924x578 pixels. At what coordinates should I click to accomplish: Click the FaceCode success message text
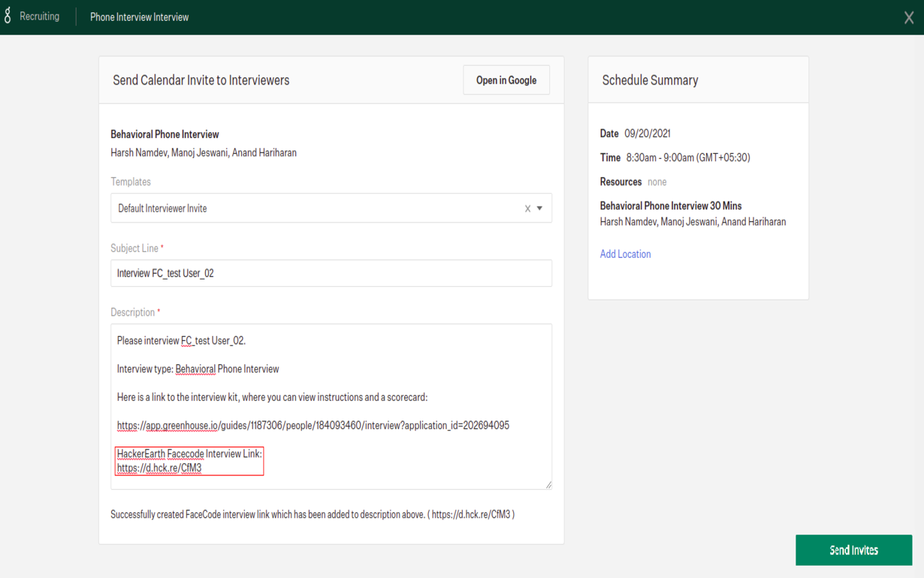(313, 514)
